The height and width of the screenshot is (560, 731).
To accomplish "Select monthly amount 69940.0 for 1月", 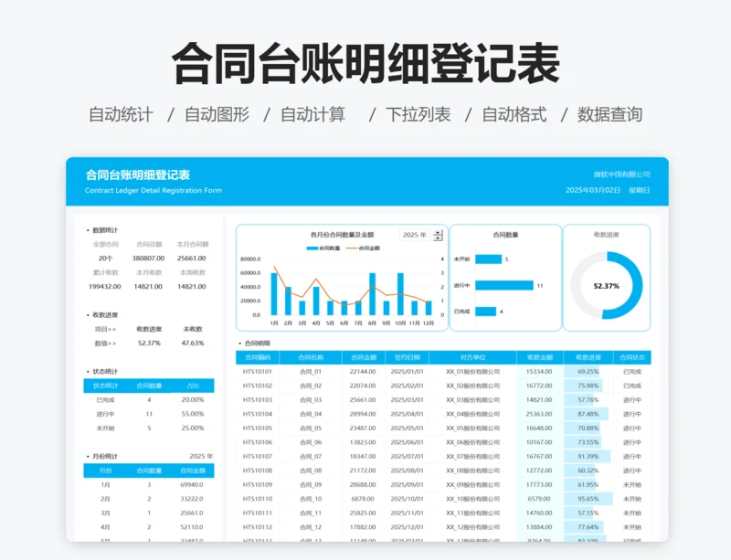I will coord(192,485).
